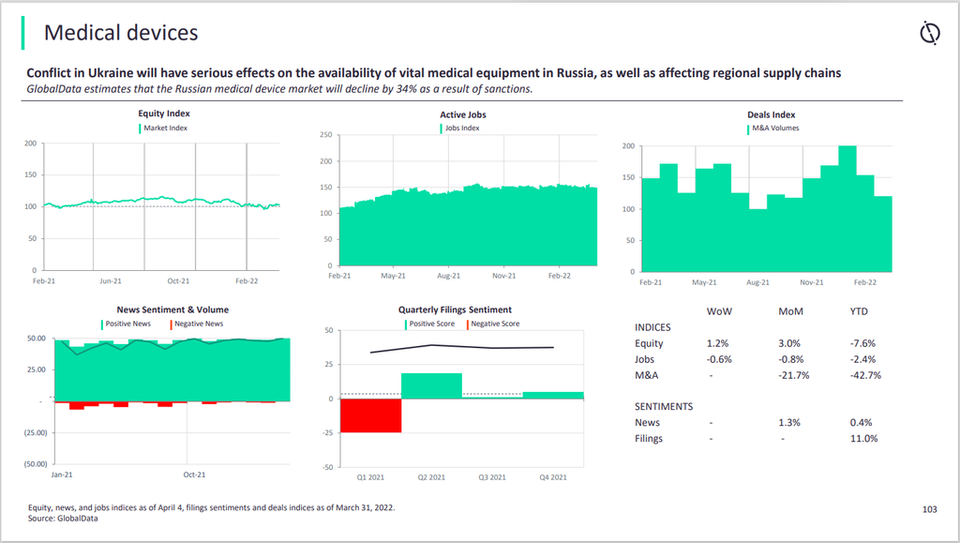This screenshot has width=960, height=543.
Task: Select the Medical devices slide title
Action: 120,33
